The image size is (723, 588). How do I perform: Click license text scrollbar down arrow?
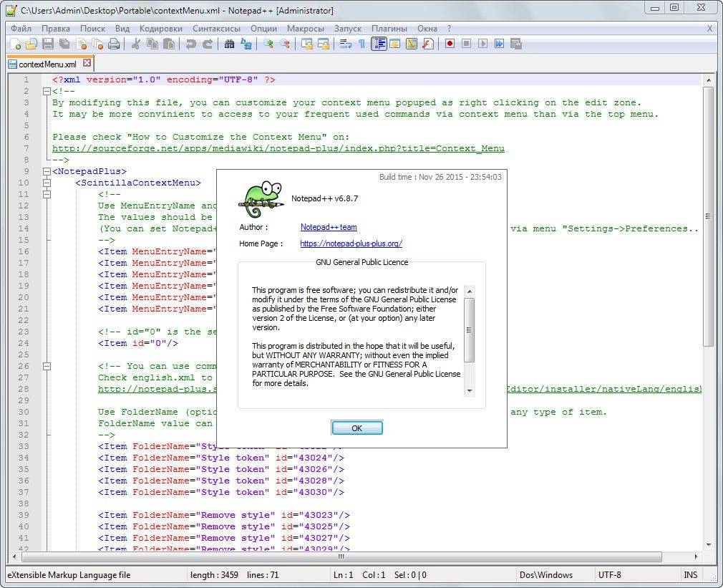pos(470,390)
